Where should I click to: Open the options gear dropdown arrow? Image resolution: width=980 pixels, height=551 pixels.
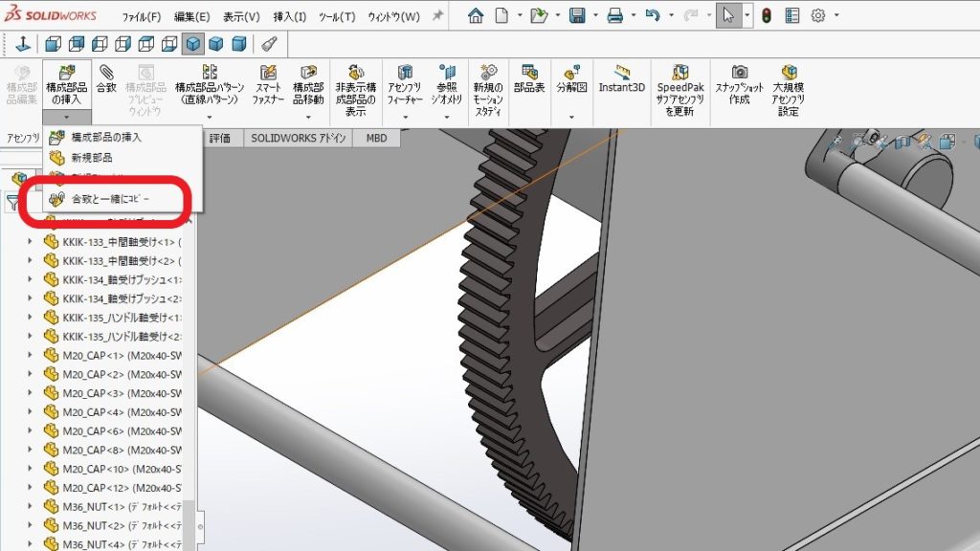pos(837,15)
